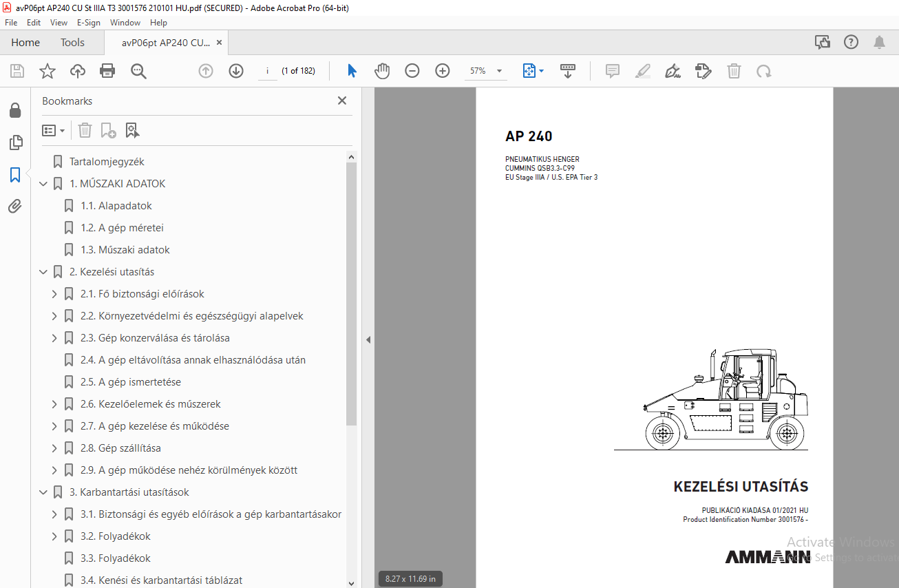899x588 pixels.
Task: Go to next page arrow
Action: click(x=236, y=71)
